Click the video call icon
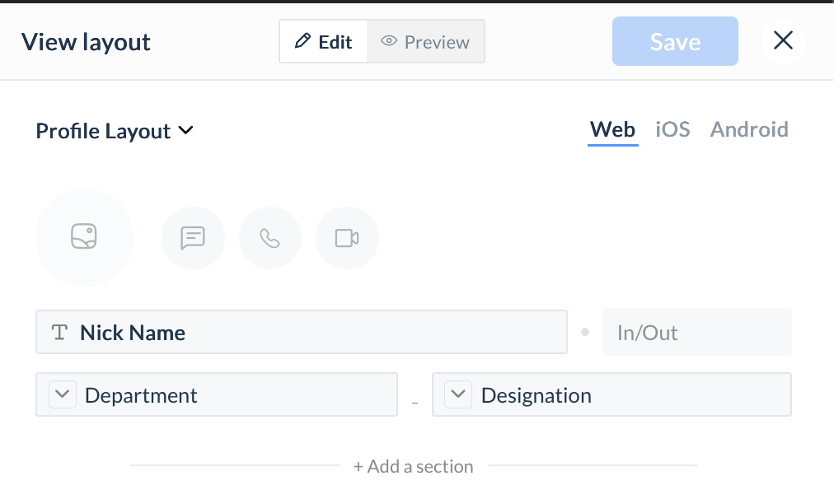The height and width of the screenshot is (504, 834). pos(347,238)
